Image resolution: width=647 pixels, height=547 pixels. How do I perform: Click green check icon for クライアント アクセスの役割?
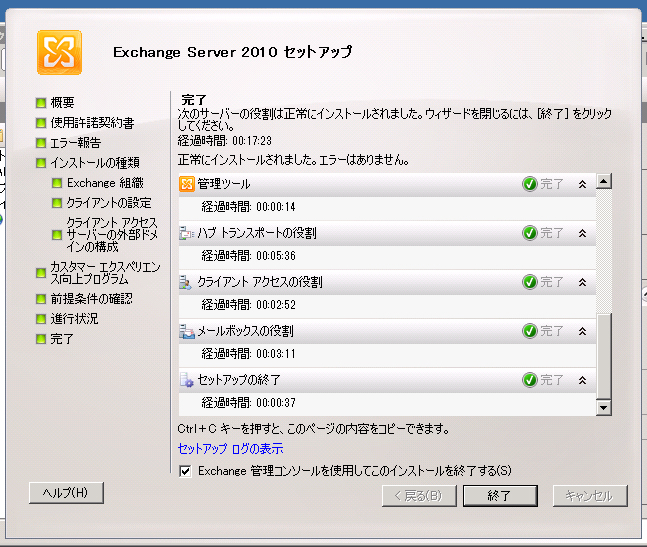click(529, 282)
